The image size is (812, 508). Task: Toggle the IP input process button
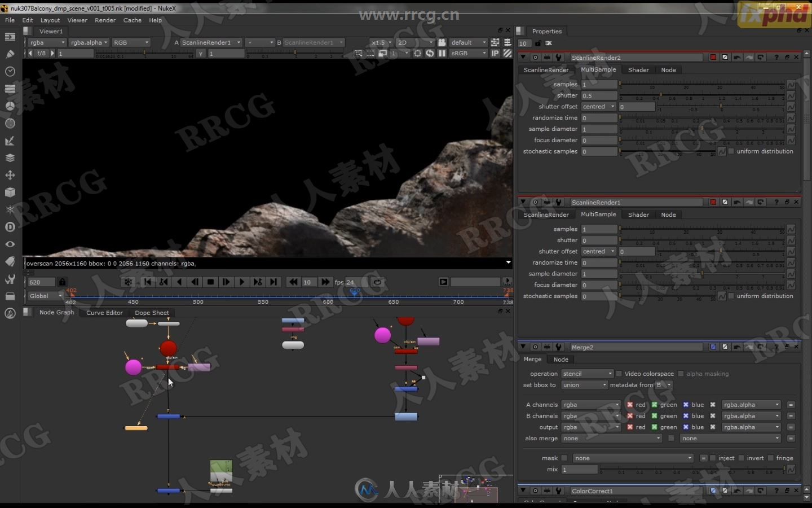495,53
